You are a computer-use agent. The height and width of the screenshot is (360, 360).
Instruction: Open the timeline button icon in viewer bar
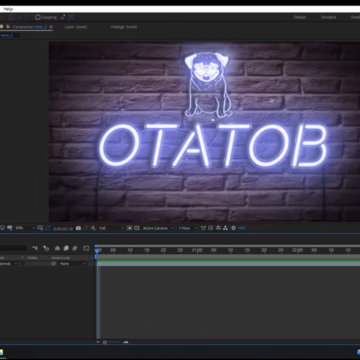218,228
